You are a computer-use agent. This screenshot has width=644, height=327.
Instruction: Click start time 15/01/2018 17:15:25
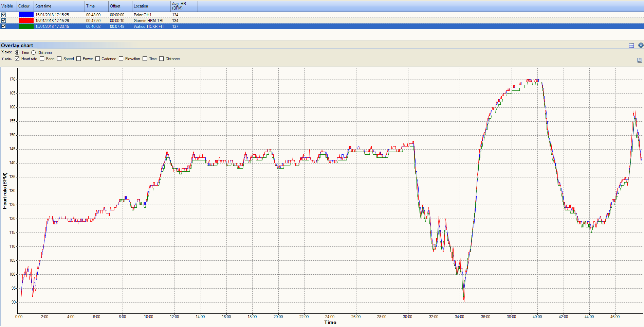tap(52, 15)
